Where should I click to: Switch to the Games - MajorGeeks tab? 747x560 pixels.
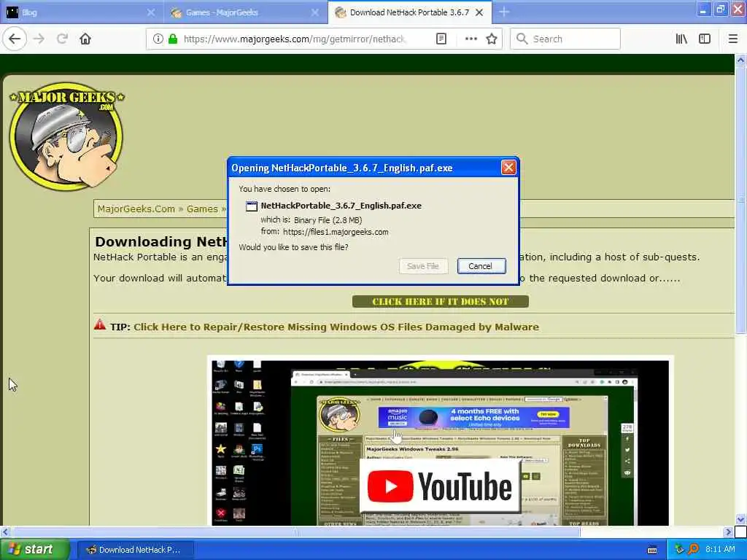point(246,12)
